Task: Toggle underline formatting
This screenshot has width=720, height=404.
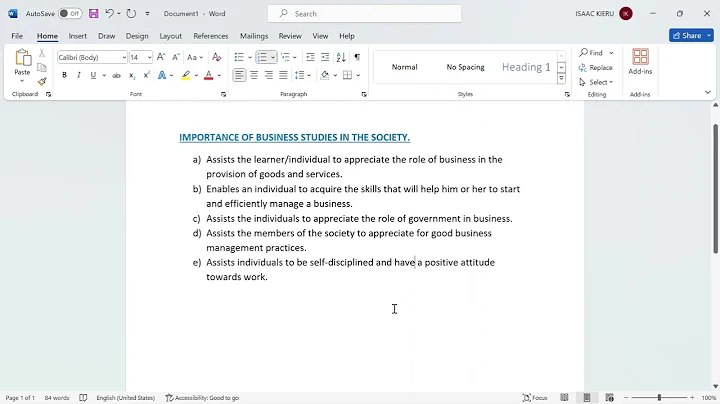Action: point(93,75)
